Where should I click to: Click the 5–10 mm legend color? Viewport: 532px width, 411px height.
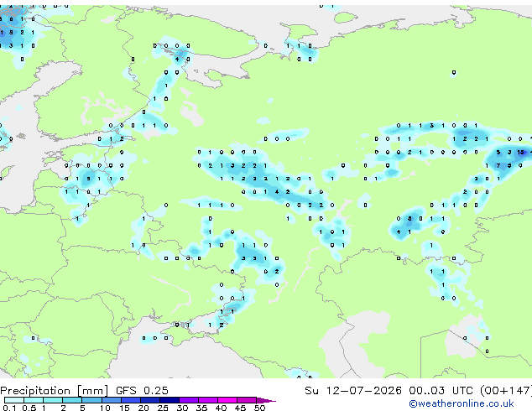91,400
